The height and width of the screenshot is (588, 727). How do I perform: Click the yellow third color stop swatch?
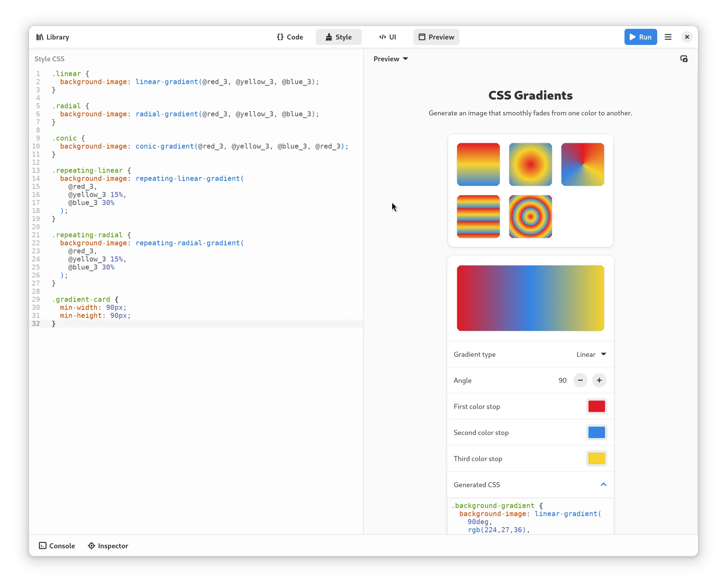point(596,459)
